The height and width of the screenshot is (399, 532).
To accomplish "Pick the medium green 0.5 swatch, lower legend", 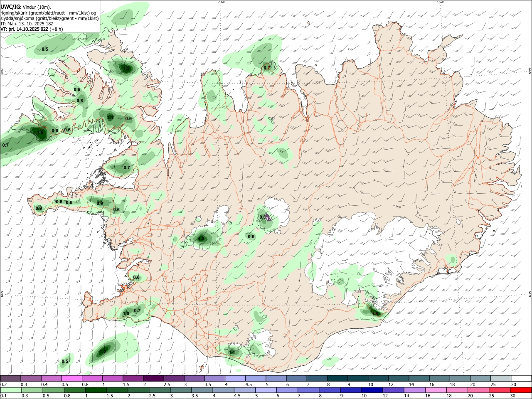I will point(54,390).
